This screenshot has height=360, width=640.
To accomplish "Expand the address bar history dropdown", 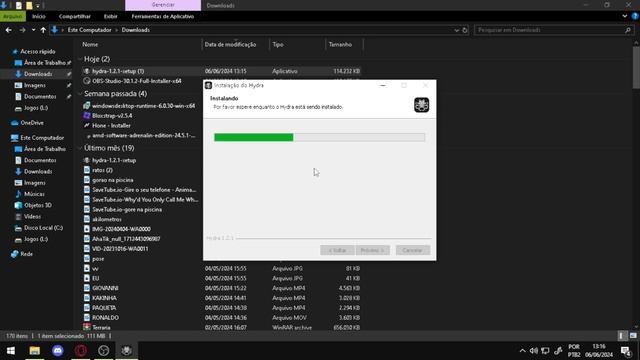I will [x=456, y=30].
